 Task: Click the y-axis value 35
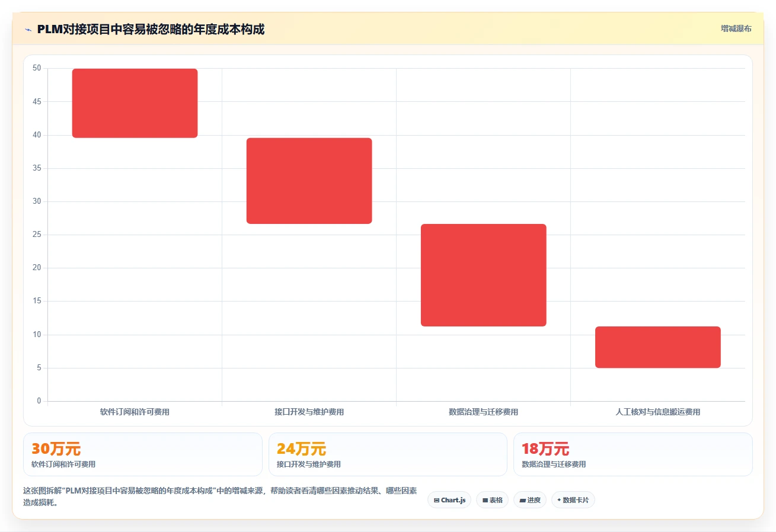click(x=37, y=168)
